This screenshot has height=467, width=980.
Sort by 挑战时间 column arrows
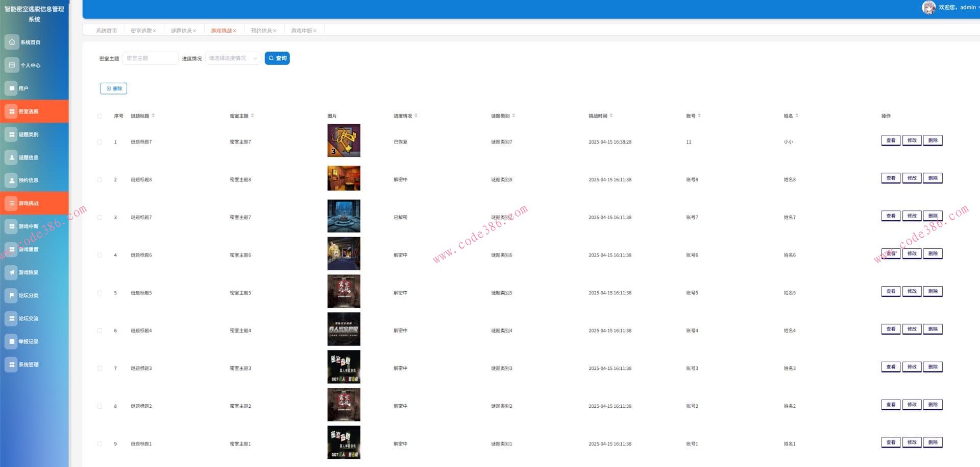click(x=611, y=115)
